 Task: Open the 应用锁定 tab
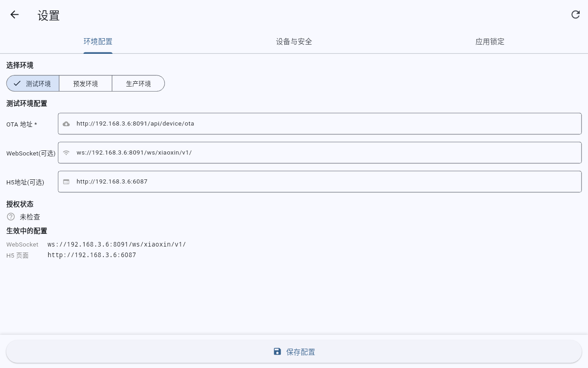click(x=490, y=41)
